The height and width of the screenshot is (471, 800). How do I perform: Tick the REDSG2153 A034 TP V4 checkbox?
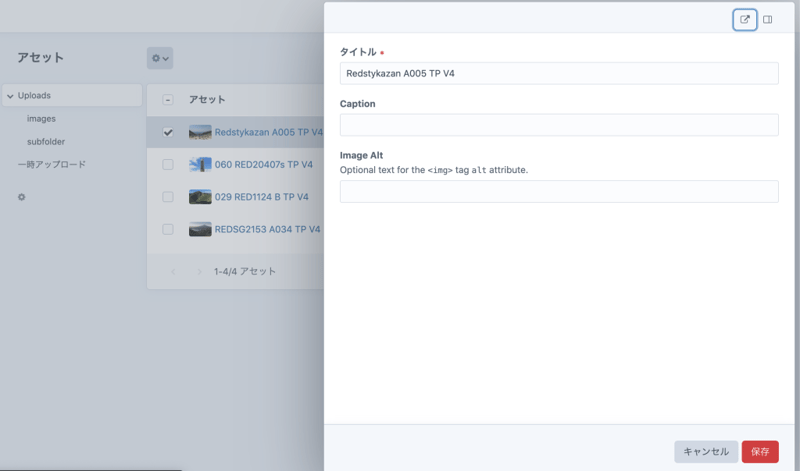(x=168, y=229)
